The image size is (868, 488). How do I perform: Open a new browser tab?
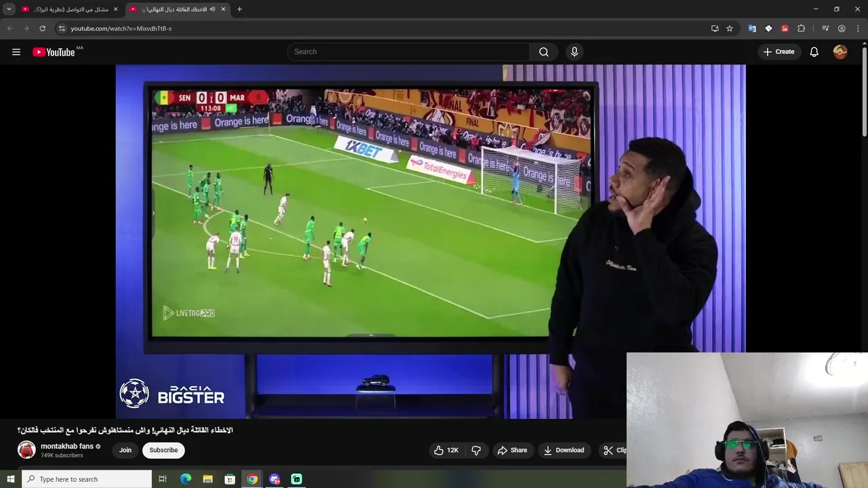(x=239, y=9)
